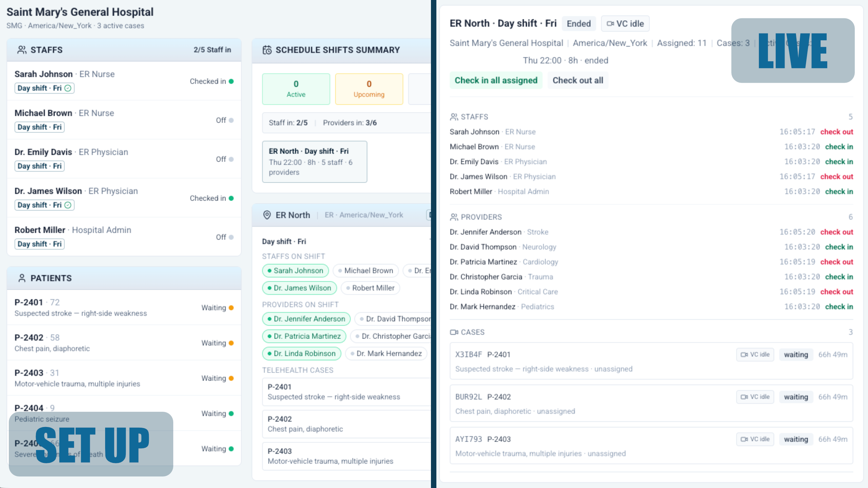Select the Robert Miller staff chip

tap(370, 288)
